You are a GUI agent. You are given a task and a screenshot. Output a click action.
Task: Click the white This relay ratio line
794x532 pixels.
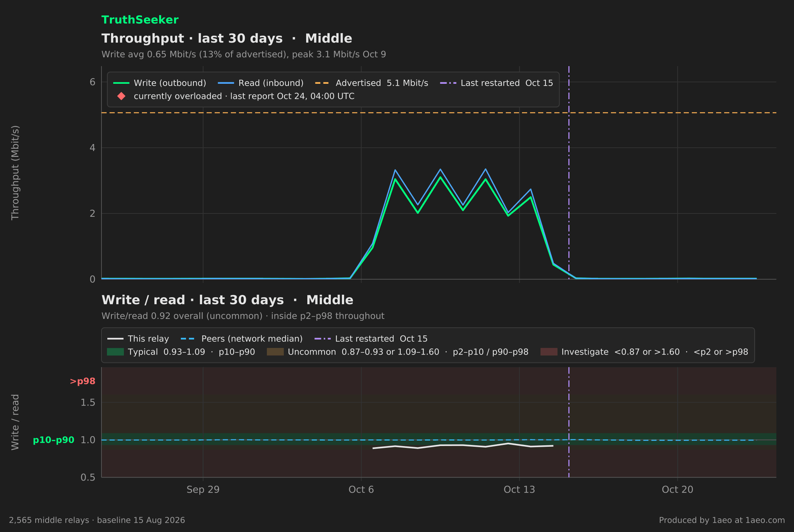click(x=463, y=446)
